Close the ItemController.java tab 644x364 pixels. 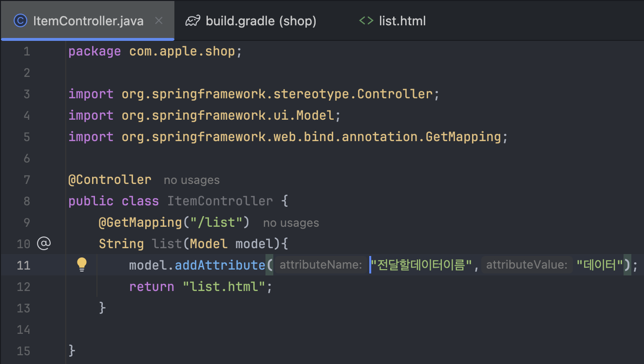pos(159,21)
